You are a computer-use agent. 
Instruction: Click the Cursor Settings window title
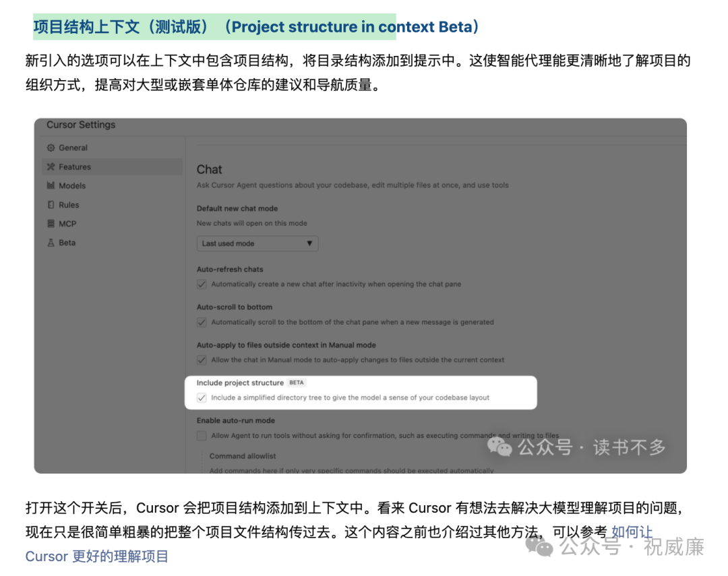(81, 125)
